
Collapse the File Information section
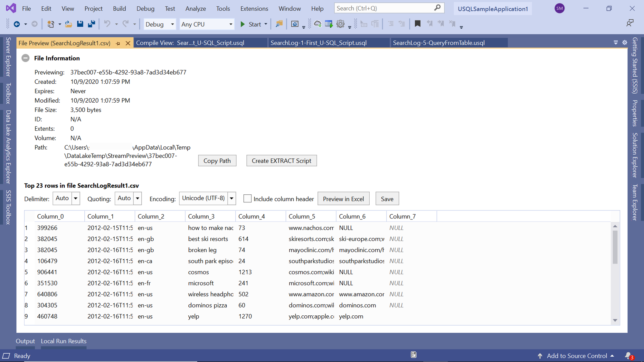[x=25, y=58]
